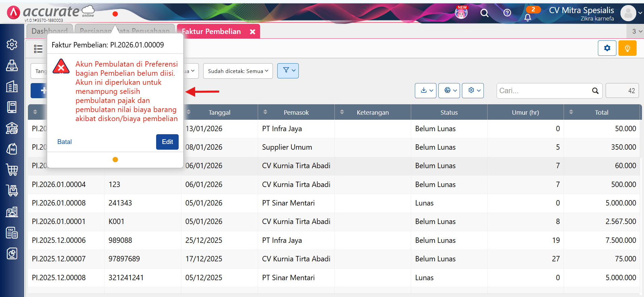Click the orange lightbulb tips button

[627, 48]
